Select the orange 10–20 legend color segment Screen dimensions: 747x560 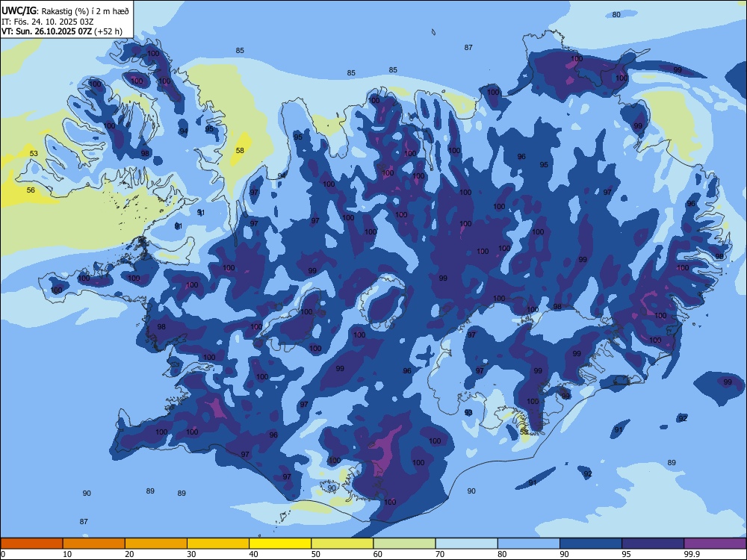[x=94, y=544]
